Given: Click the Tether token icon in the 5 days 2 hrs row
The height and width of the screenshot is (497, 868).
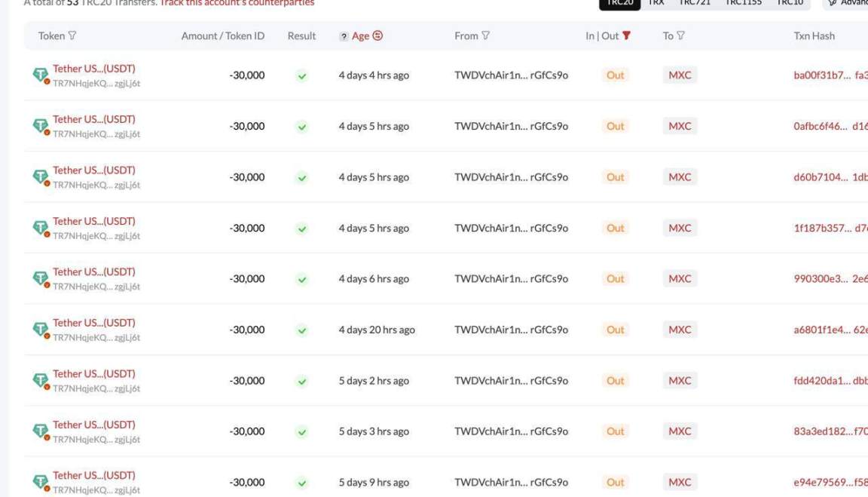Looking at the screenshot, I should 41,380.
